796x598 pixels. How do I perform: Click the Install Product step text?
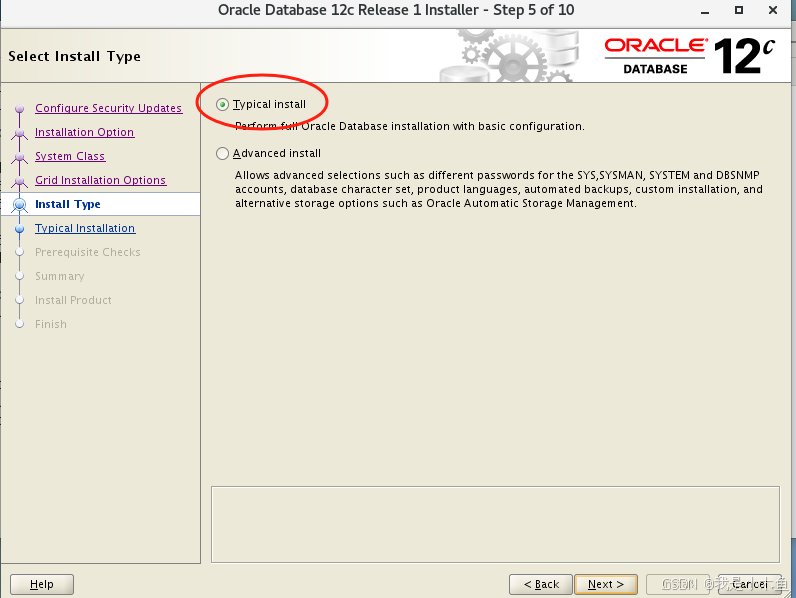click(x=73, y=300)
